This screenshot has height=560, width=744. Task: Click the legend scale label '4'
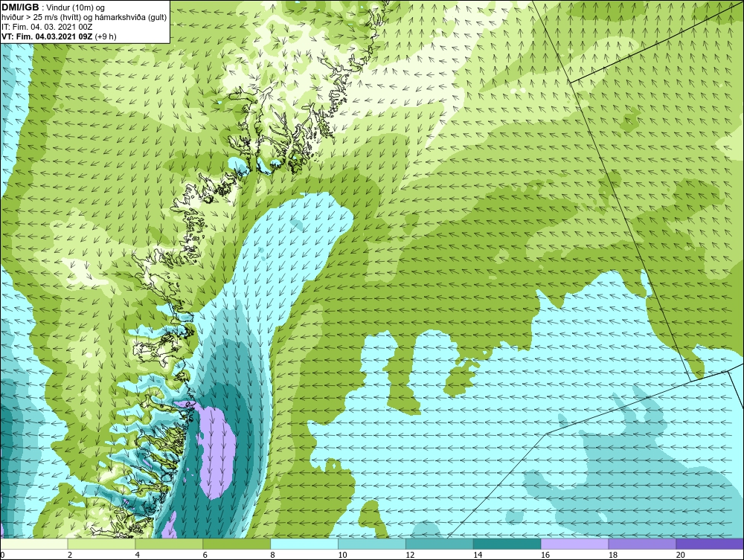(x=137, y=555)
